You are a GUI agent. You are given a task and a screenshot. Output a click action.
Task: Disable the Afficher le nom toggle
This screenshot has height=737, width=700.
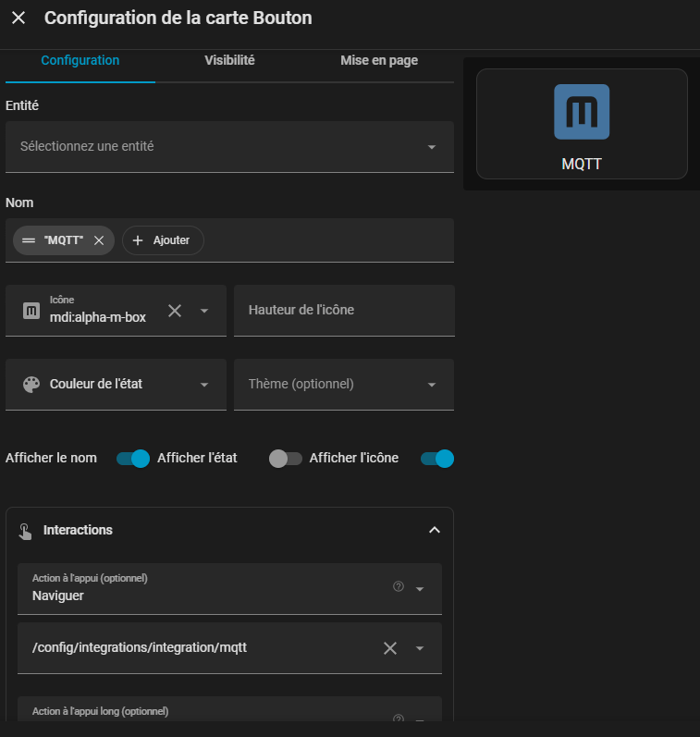point(133,459)
